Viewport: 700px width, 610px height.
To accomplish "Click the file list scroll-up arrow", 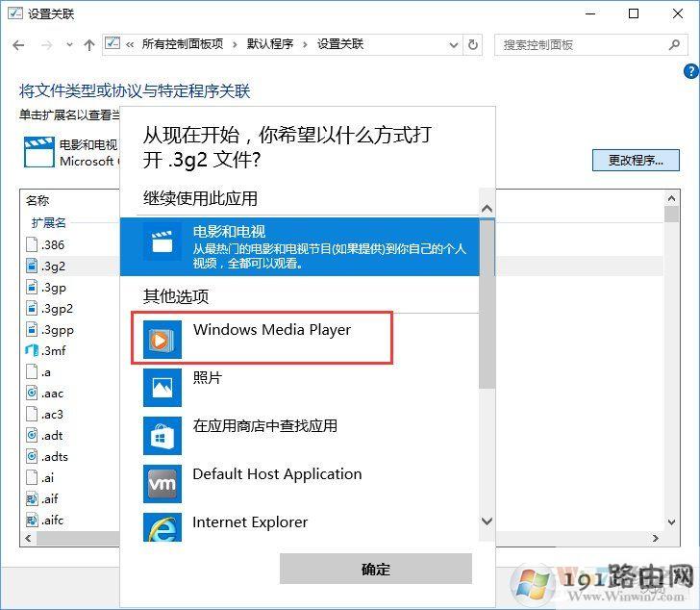I will click(671, 198).
